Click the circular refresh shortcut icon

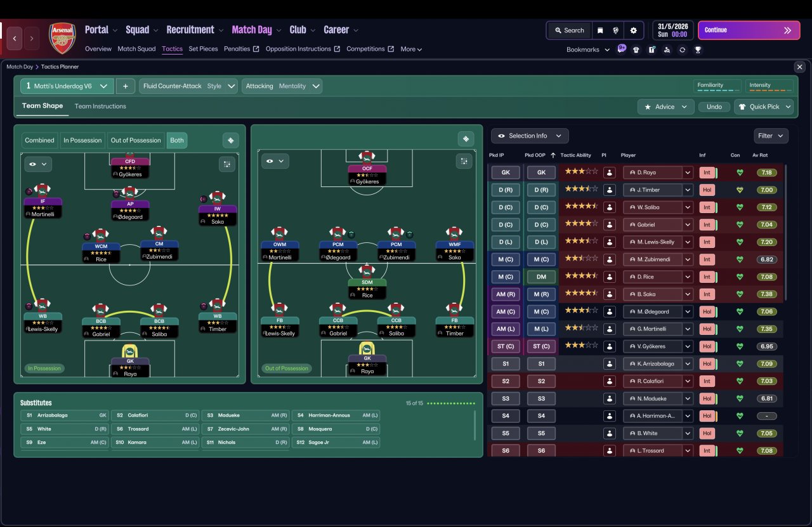click(682, 49)
